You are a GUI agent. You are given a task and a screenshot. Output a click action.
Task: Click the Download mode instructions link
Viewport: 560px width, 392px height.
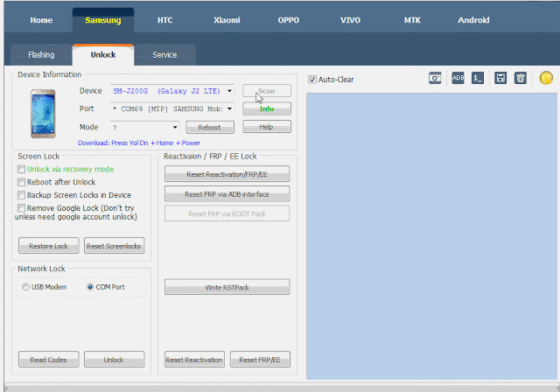(139, 143)
